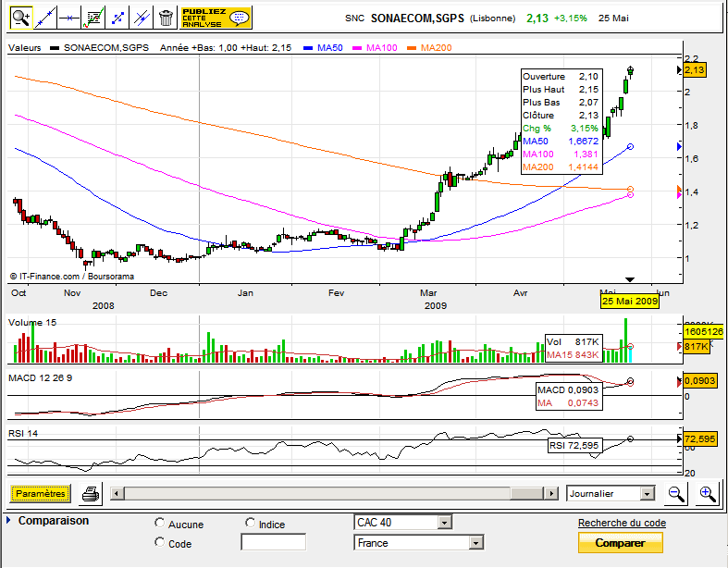Open Recherche du code link
Screen dimensions: 728x568
tap(622, 523)
